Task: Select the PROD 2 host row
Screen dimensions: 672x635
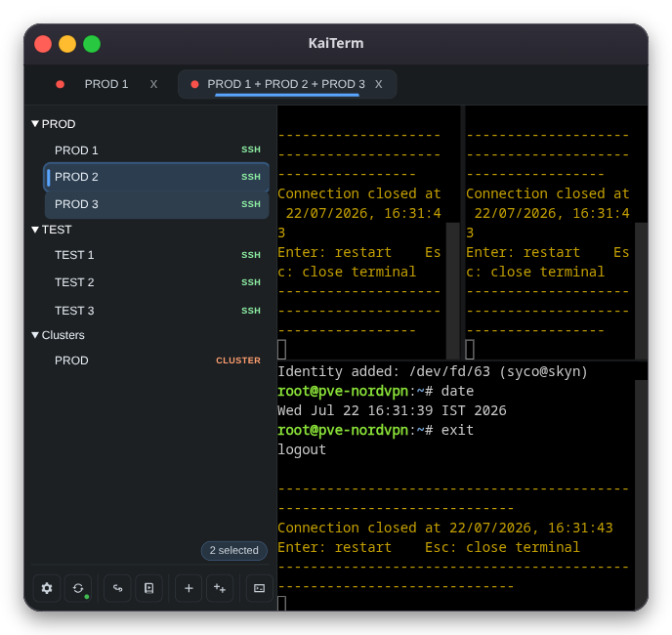Action: pos(156,177)
